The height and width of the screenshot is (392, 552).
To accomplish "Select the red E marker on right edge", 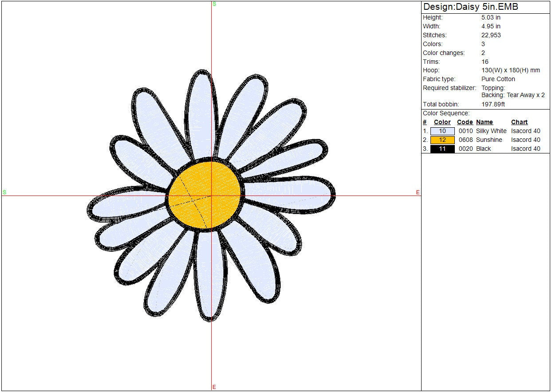I will pyautogui.click(x=418, y=192).
